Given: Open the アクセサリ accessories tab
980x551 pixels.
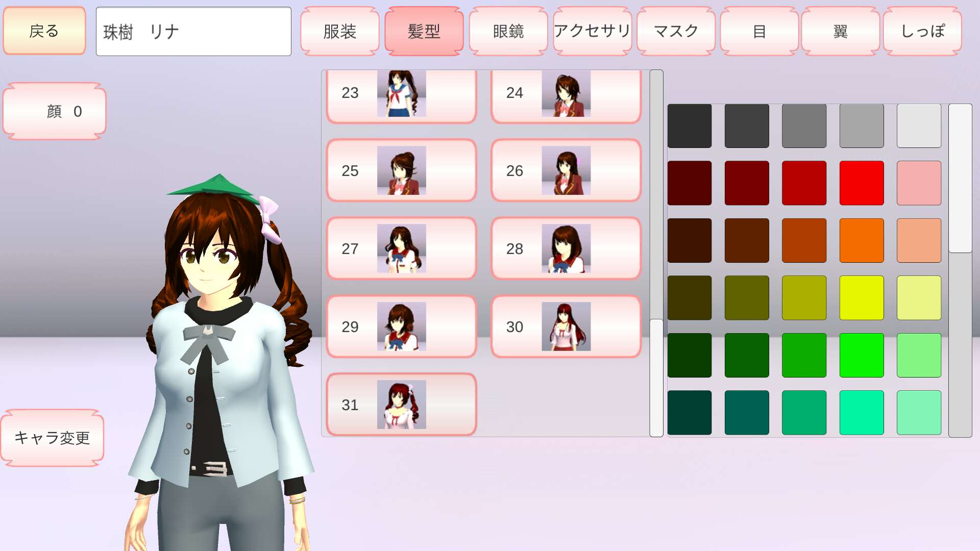Looking at the screenshot, I should [x=592, y=32].
